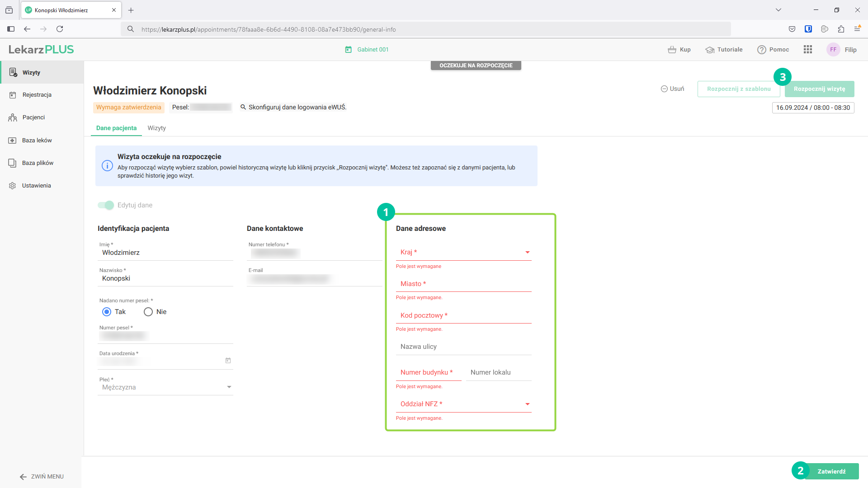868x488 pixels.
Task: Select the Tak radio button
Action: click(107, 312)
